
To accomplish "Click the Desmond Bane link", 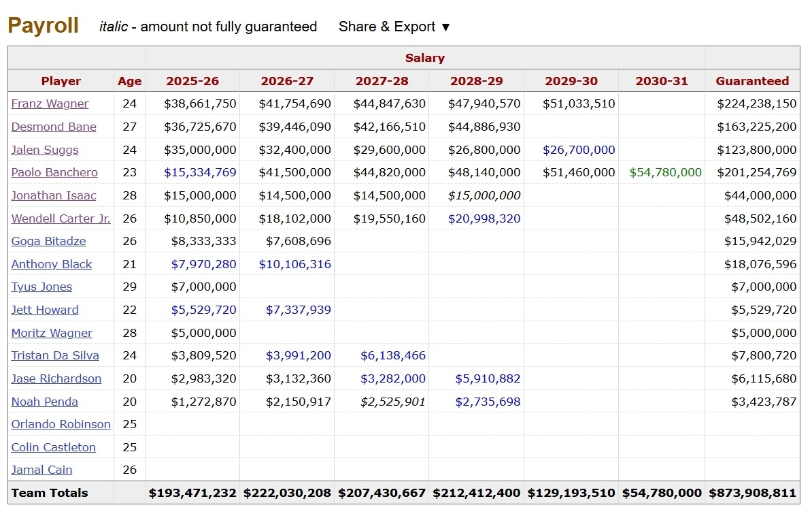I will [54, 127].
